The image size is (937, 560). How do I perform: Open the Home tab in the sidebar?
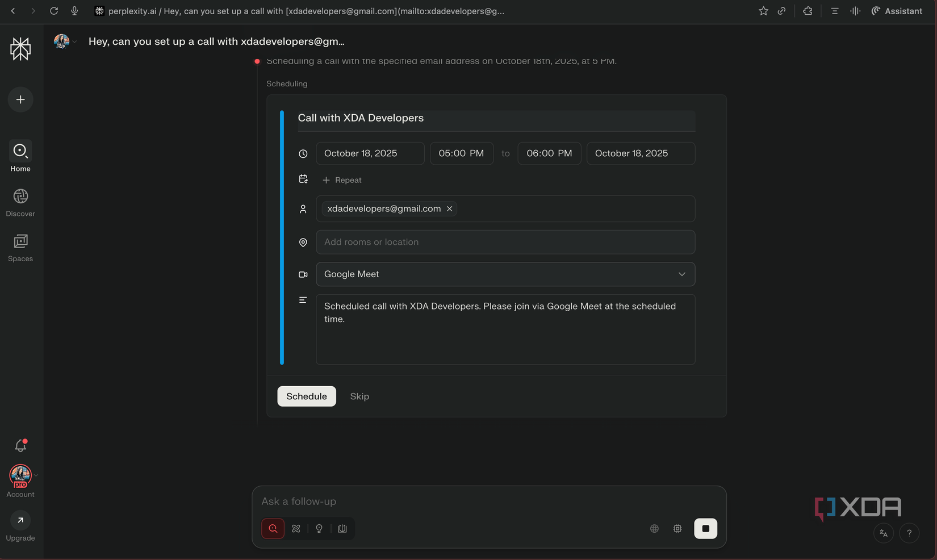20,156
